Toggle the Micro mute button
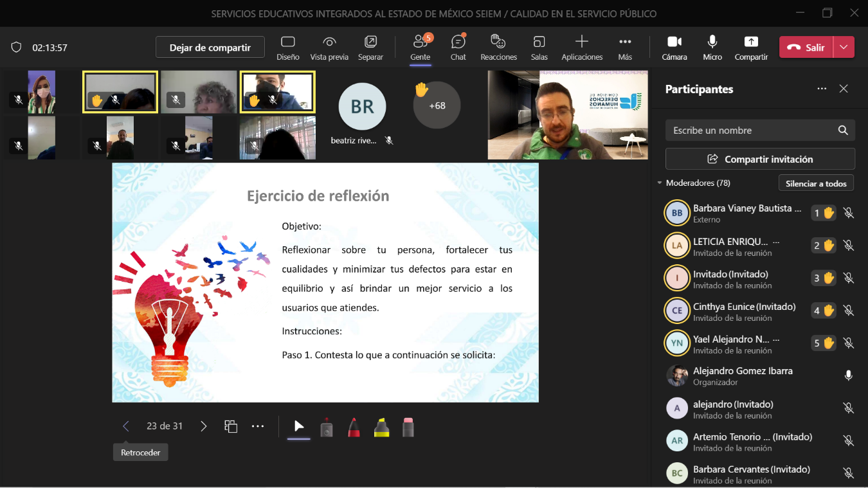The width and height of the screenshot is (868, 488). pyautogui.click(x=712, y=48)
